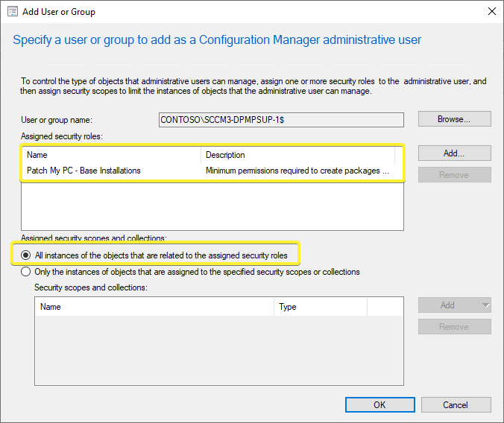Viewport: 504px width, 423px height.
Task: Click the Add button for security scopes
Action: coord(447,305)
